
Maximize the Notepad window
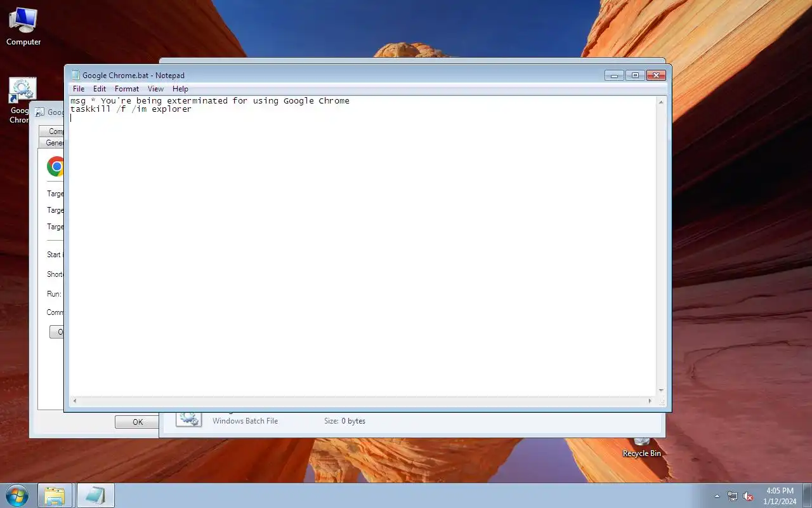[x=635, y=75]
